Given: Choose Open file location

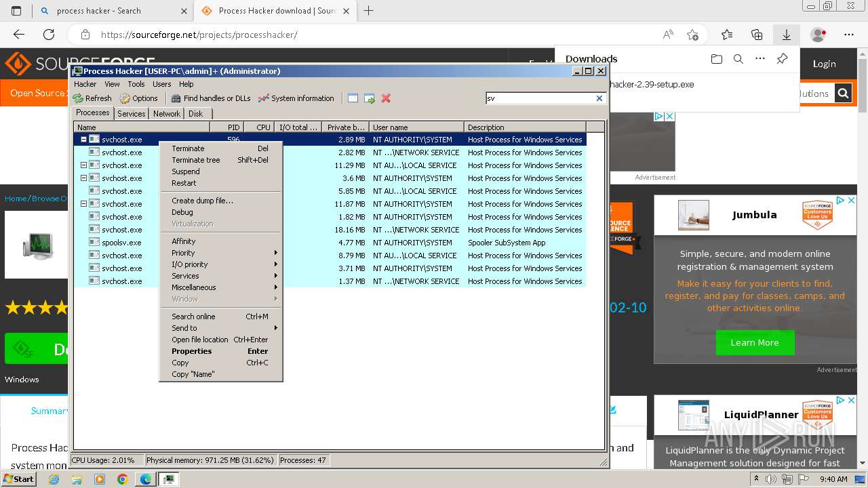Looking at the screenshot, I should tap(220, 340).
